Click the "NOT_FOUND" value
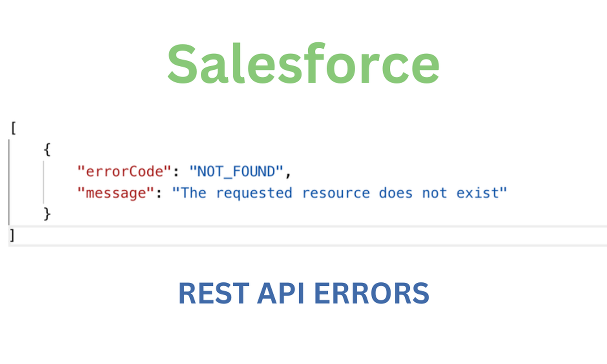The image size is (607, 364). click(x=236, y=171)
